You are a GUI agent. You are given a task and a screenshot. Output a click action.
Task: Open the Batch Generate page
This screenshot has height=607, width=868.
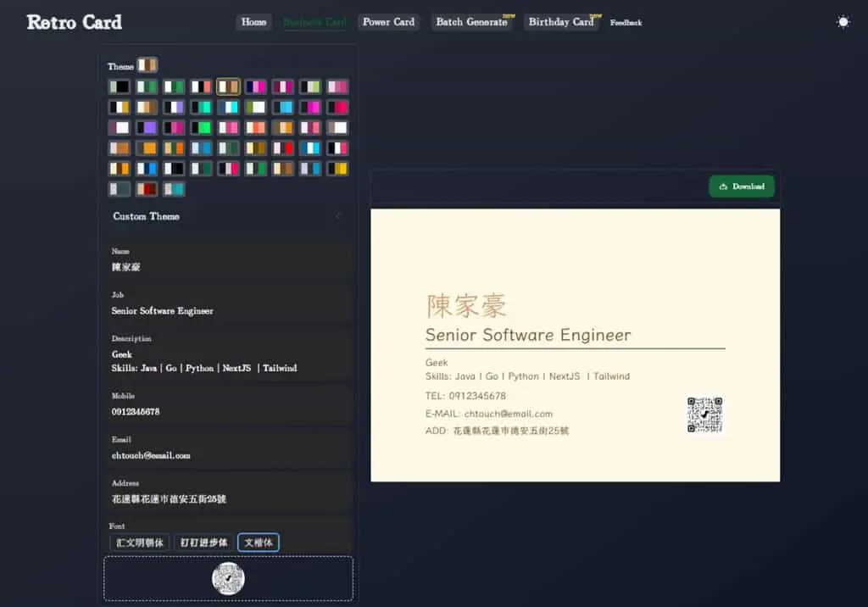[x=471, y=22]
